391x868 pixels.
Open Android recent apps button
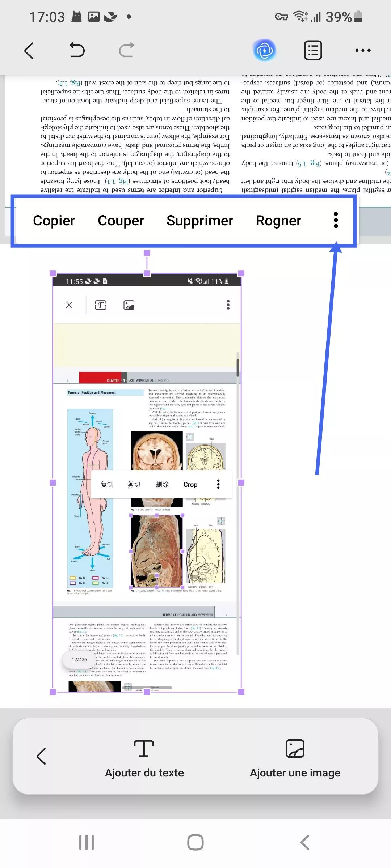[87, 843]
